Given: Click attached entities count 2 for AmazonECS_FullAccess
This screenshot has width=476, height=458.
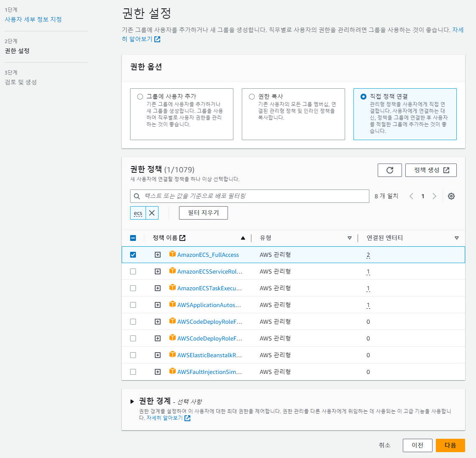Looking at the screenshot, I should point(368,255).
